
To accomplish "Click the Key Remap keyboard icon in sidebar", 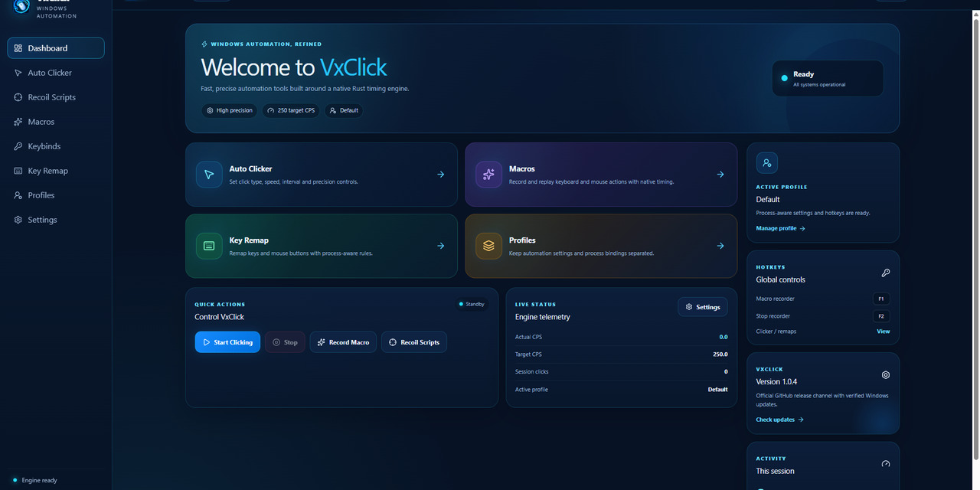I will tap(18, 171).
